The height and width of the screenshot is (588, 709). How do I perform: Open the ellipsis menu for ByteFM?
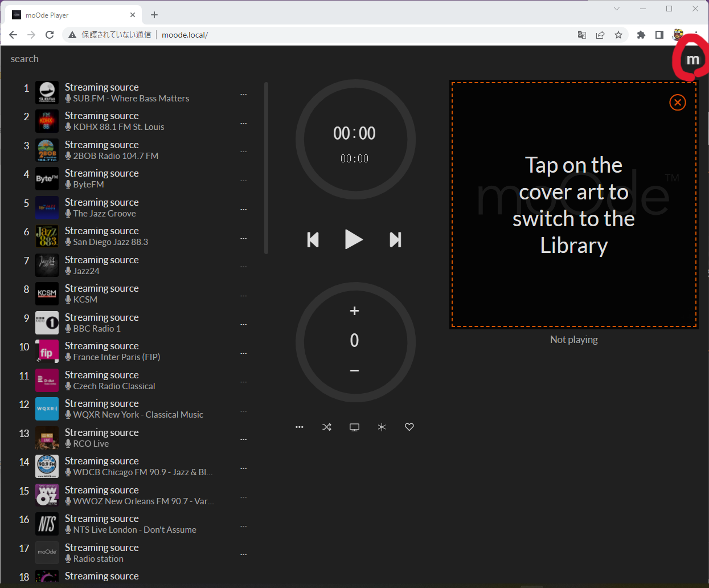243,181
